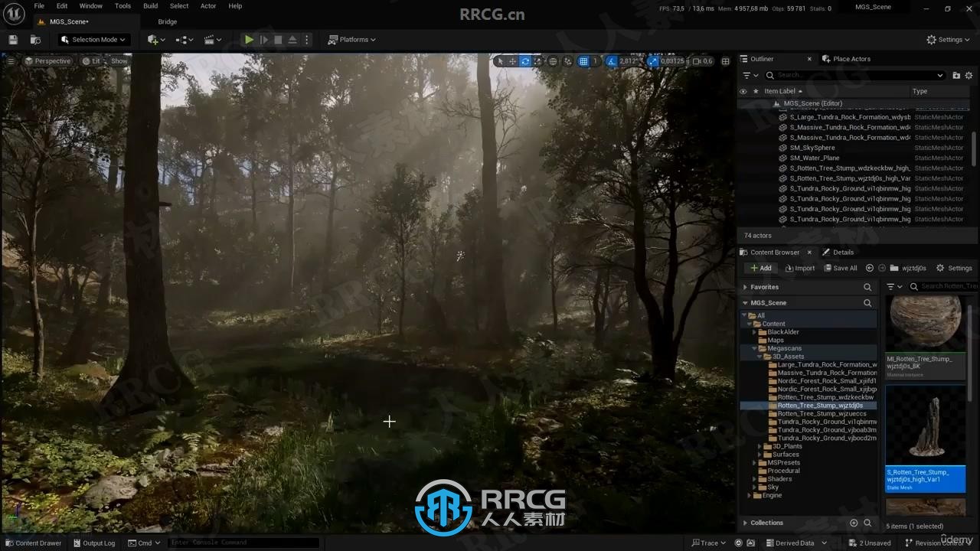The image size is (980, 551).
Task: Choose the Scale tool in viewport toolbar
Action: pyautogui.click(x=537, y=61)
